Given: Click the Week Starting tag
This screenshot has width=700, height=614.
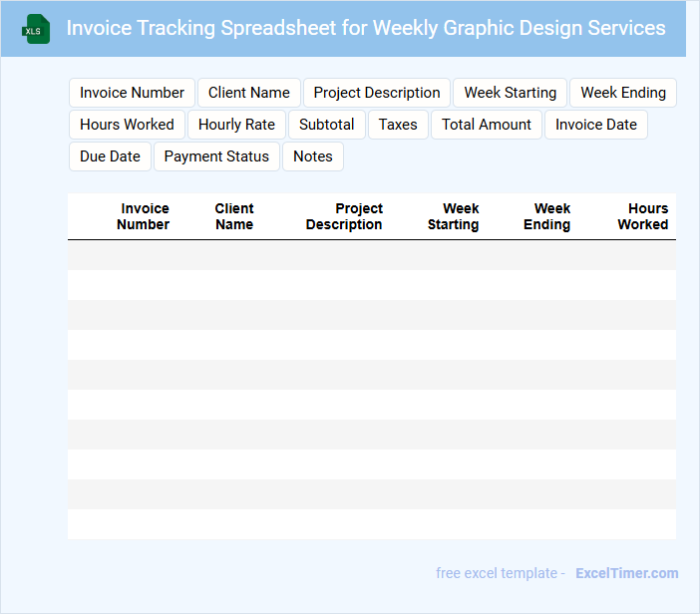Looking at the screenshot, I should (510, 93).
